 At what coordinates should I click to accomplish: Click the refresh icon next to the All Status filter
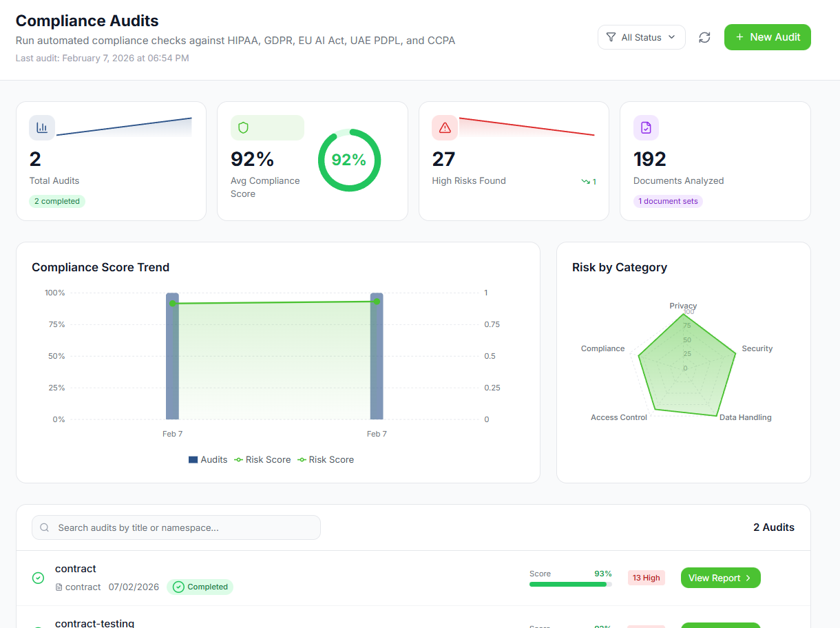click(x=704, y=37)
